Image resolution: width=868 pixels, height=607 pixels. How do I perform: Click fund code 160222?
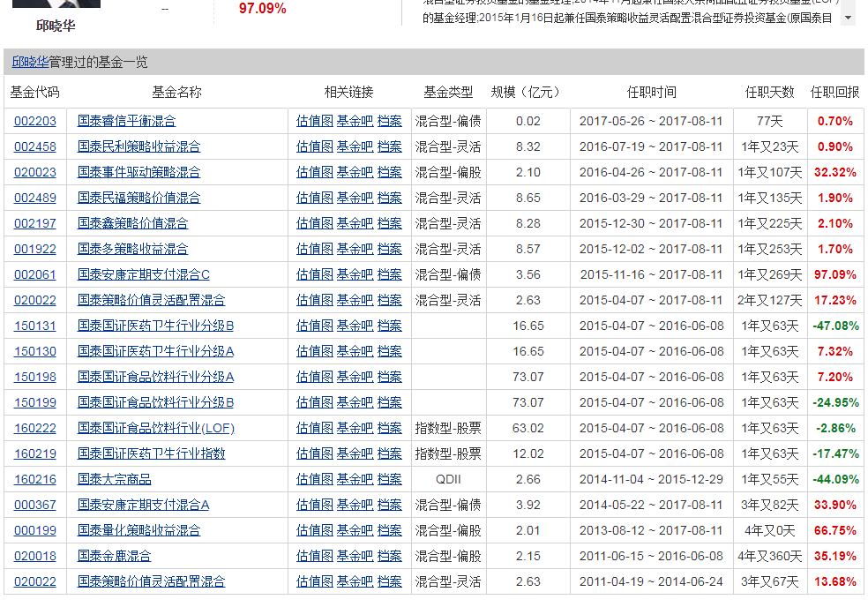[35, 428]
